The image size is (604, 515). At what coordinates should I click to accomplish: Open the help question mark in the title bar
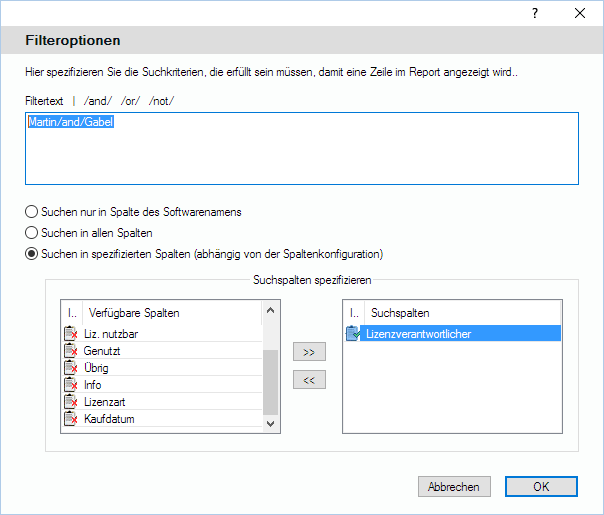(535, 13)
